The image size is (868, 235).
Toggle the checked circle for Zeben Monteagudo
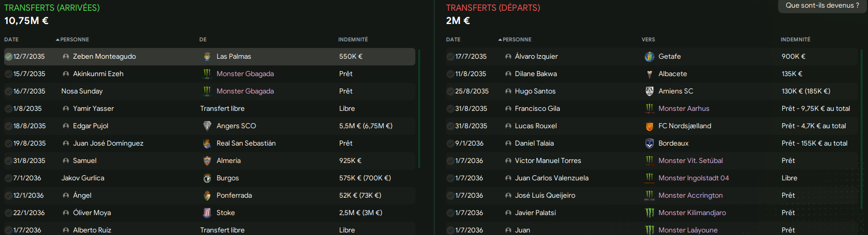click(9, 57)
